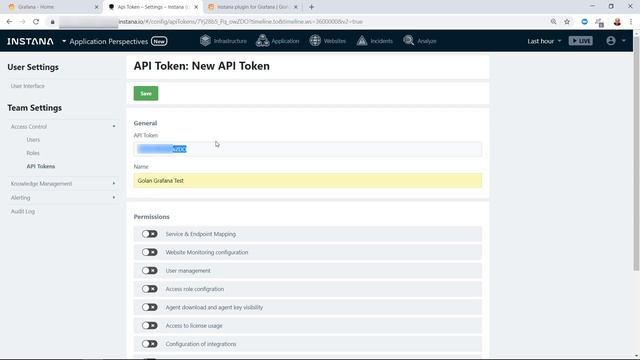This screenshot has width=640, height=360.
Task: Click the site lock icon
Action: pyautogui.click(x=53, y=22)
